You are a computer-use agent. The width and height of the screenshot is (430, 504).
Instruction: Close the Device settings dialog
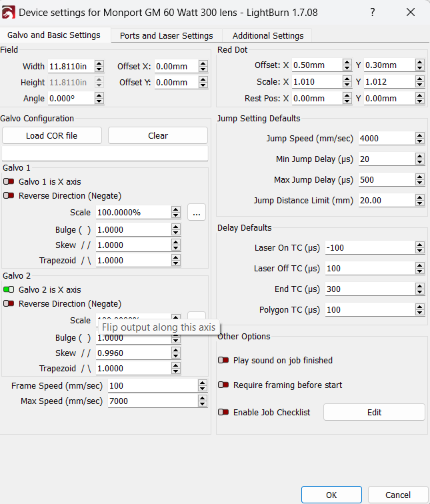(x=411, y=13)
